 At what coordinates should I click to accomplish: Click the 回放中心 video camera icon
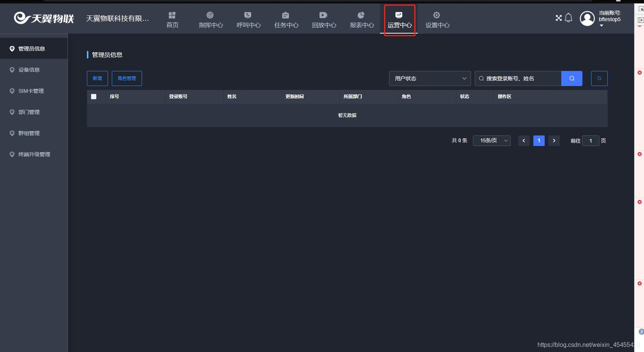pos(323,15)
